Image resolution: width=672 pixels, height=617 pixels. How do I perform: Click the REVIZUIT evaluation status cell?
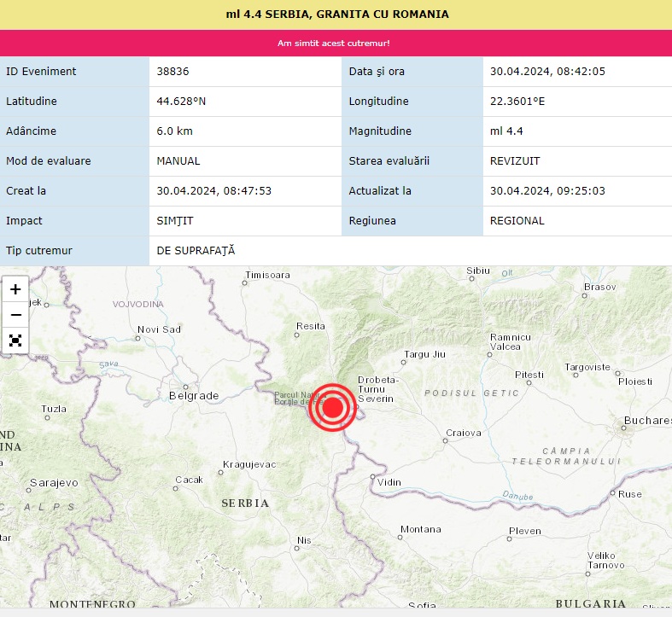(x=515, y=161)
